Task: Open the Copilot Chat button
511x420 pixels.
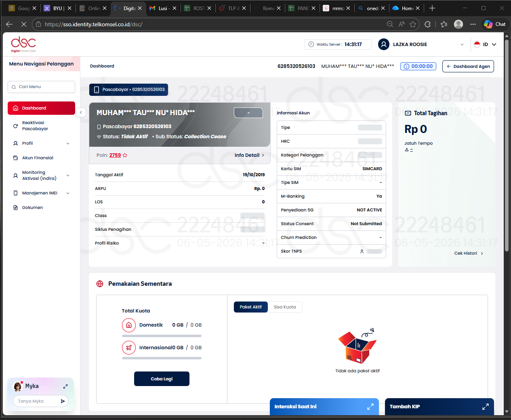Action: (x=495, y=24)
